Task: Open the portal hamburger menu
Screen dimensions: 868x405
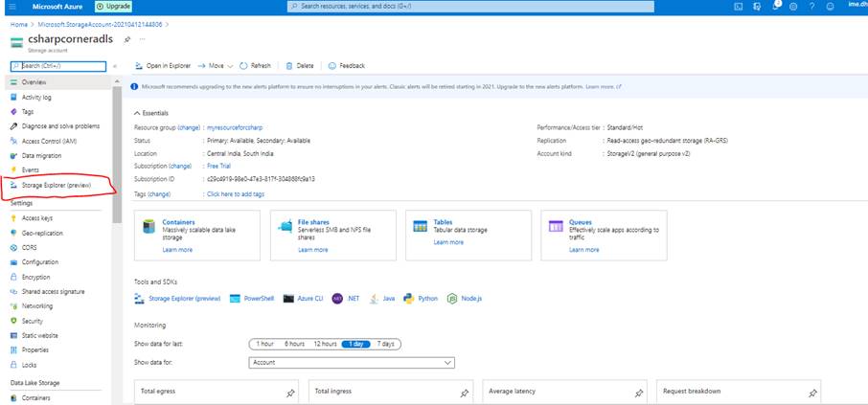Action: 12,7
